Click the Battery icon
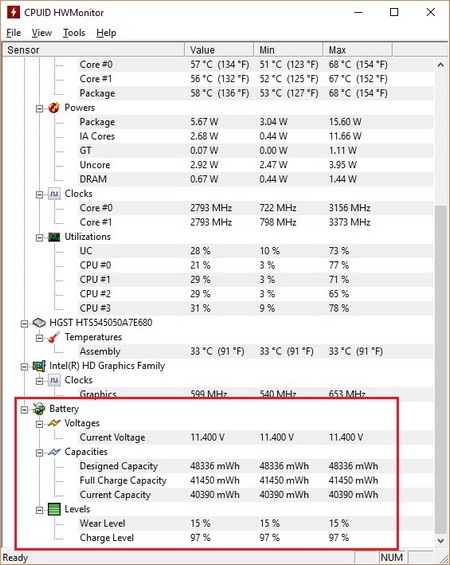Viewport: 450px width, 565px height. click(x=39, y=409)
